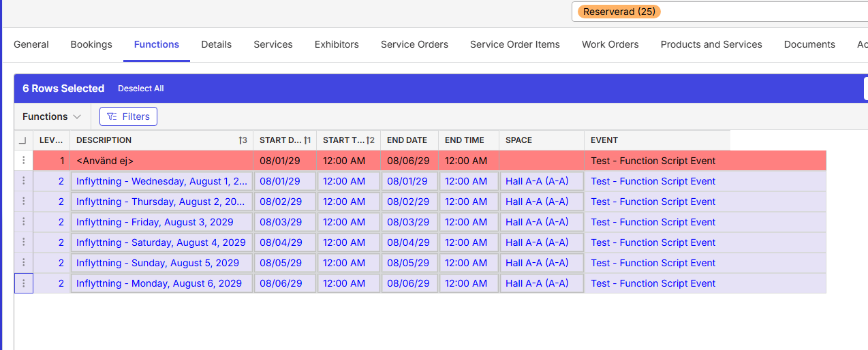Edit the Inflyttning - Sunday, August 5, 2029 description

pyautogui.click(x=161, y=263)
